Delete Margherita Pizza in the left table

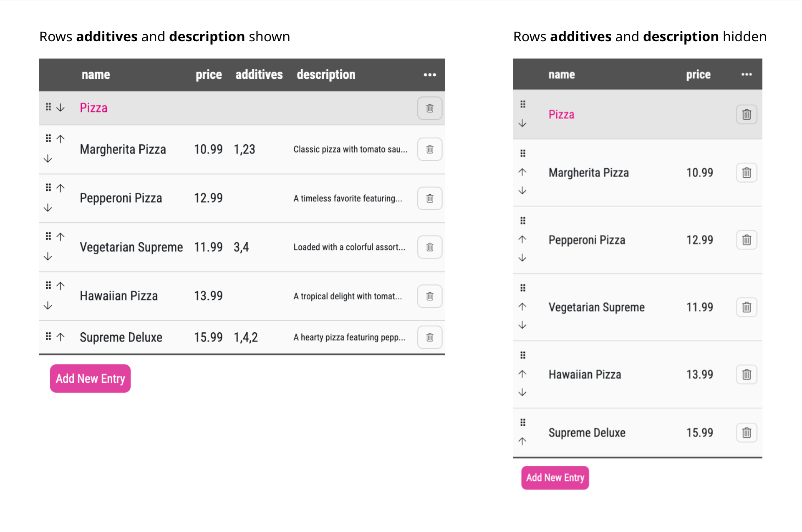pos(430,149)
